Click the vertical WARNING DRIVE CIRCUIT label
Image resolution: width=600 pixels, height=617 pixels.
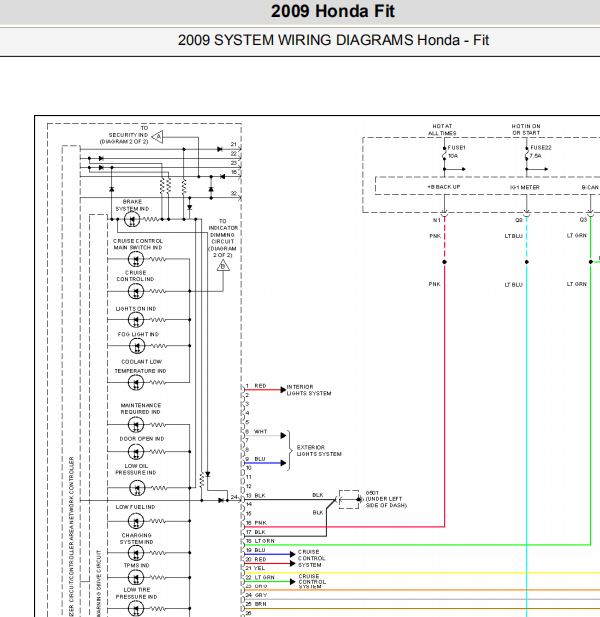click(x=99, y=583)
